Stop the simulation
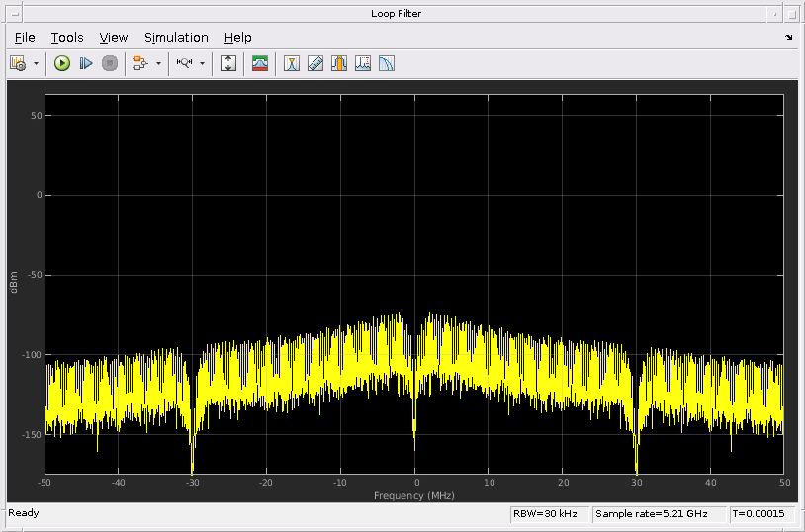 click(110, 63)
